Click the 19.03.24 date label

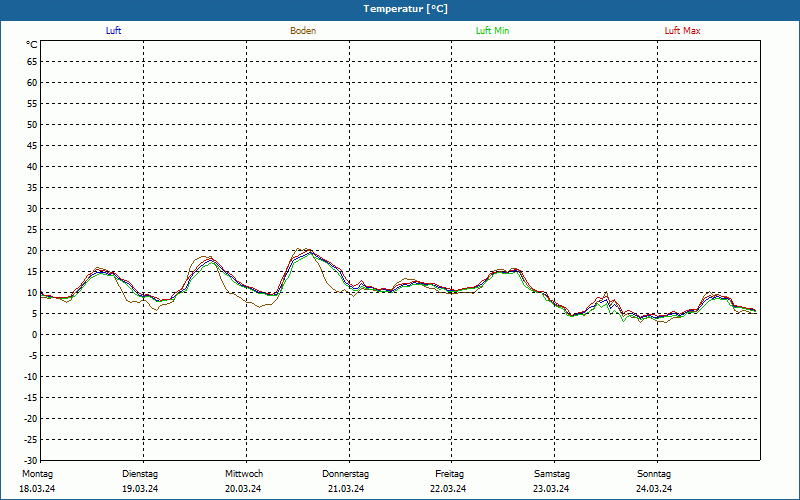(x=140, y=489)
